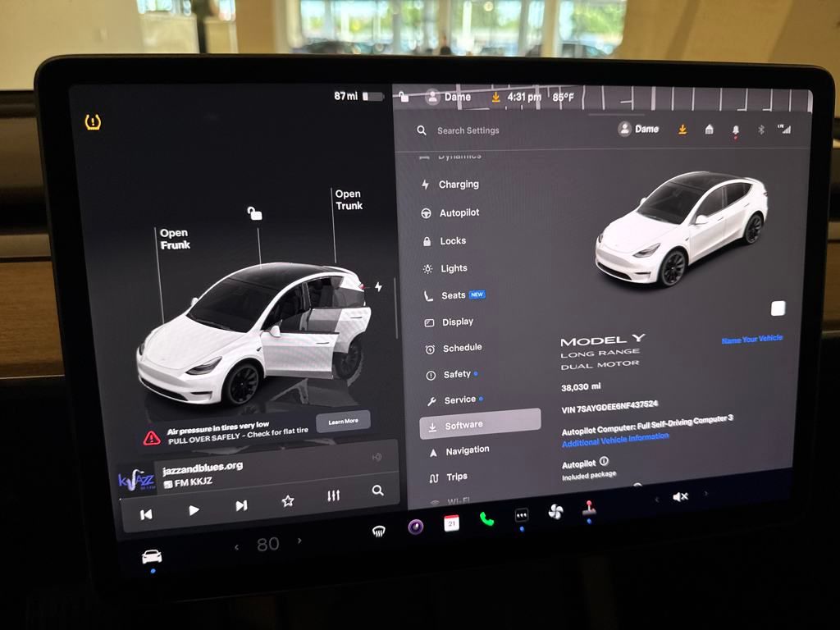Tap the media search magnifier icon
Image resolution: width=840 pixels, height=630 pixels.
click(377, 491)
